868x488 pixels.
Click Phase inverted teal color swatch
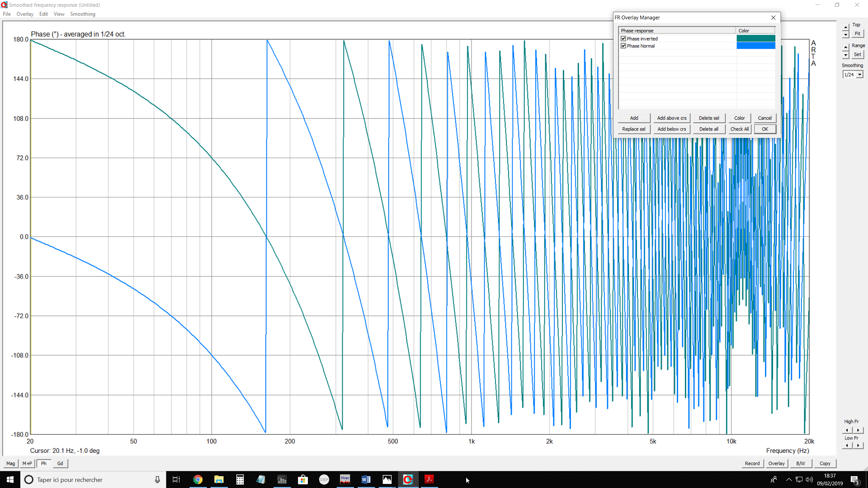(x=755, y=39)
